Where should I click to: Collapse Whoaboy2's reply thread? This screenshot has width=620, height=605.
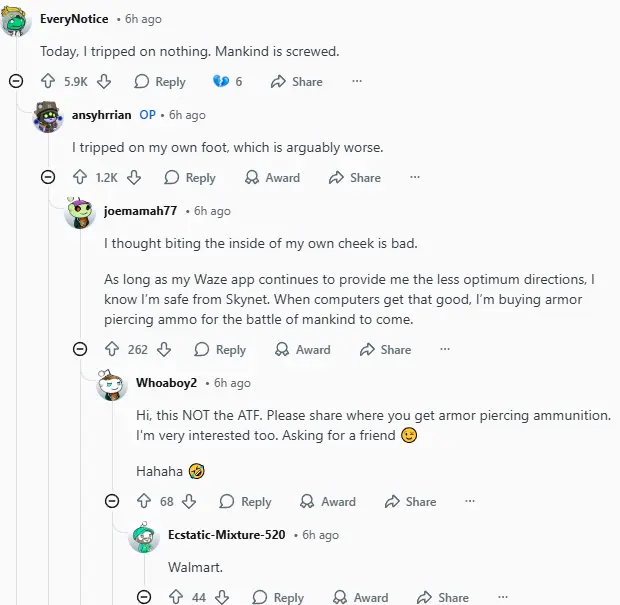112,502
